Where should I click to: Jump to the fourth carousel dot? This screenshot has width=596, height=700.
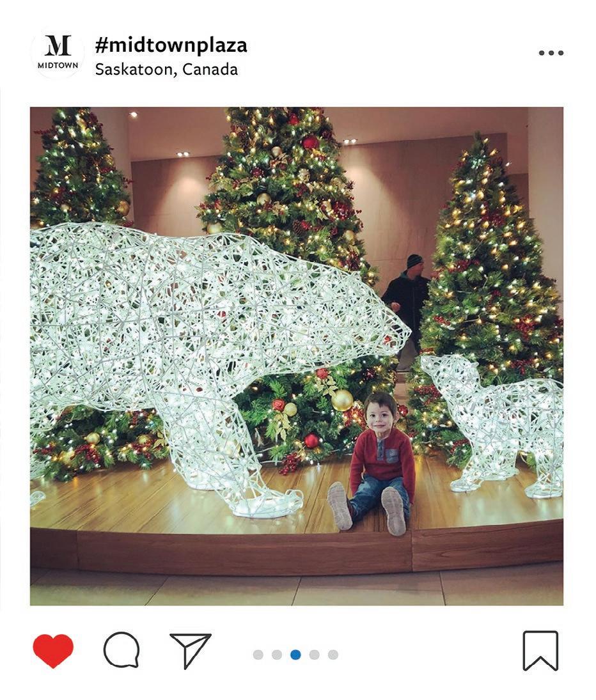tap(314, 655)
